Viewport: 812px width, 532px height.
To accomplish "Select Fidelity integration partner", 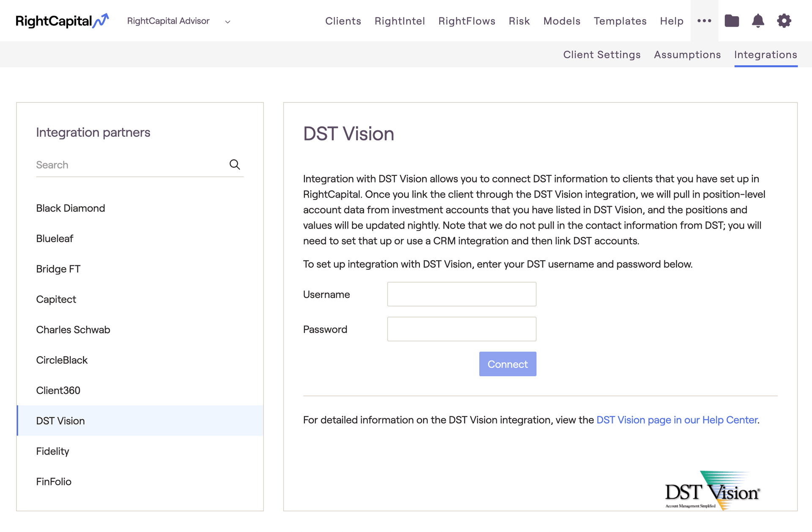I will (x=140, y=451).
